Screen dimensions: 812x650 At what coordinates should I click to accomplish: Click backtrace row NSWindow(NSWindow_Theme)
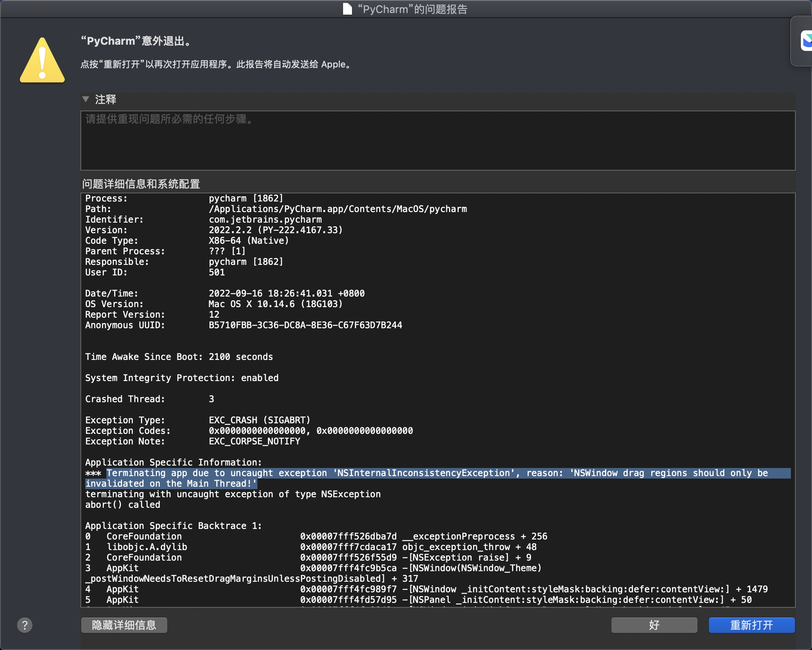(313, 568)
